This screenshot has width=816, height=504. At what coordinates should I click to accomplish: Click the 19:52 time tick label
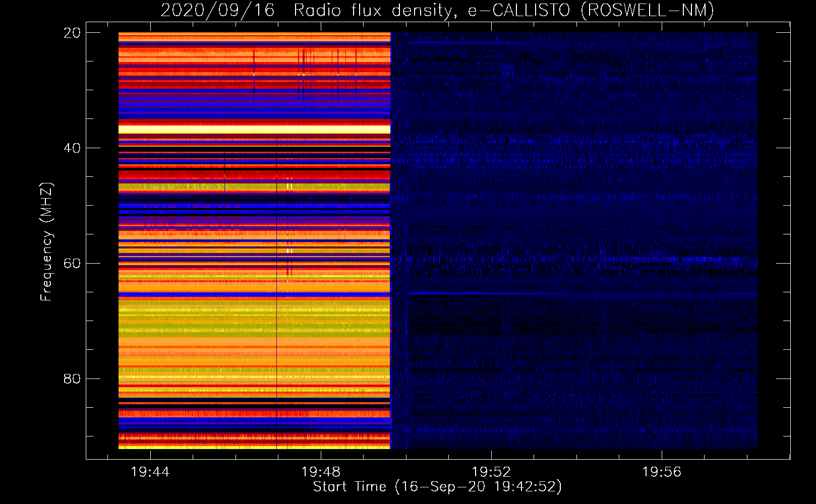click(491, 472)
